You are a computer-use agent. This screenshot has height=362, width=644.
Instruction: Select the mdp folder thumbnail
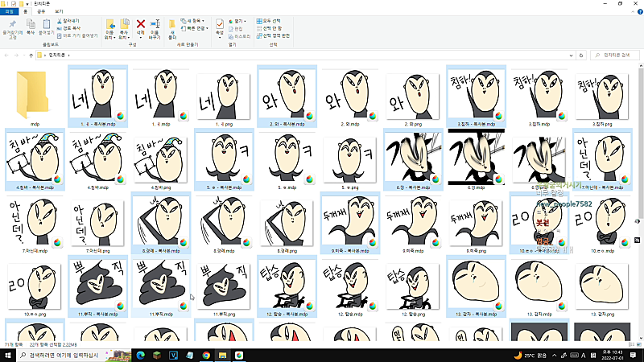pyautogui.click(x=35, y=94)
